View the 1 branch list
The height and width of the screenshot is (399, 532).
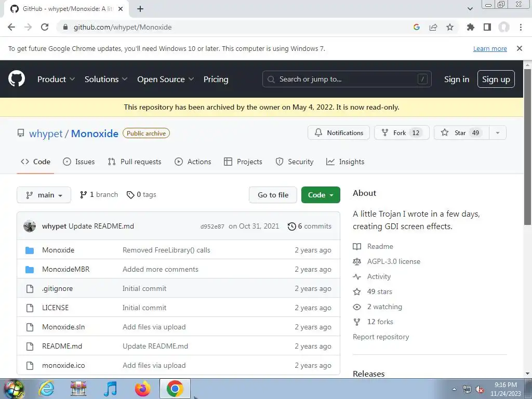(x=99, y=194)
